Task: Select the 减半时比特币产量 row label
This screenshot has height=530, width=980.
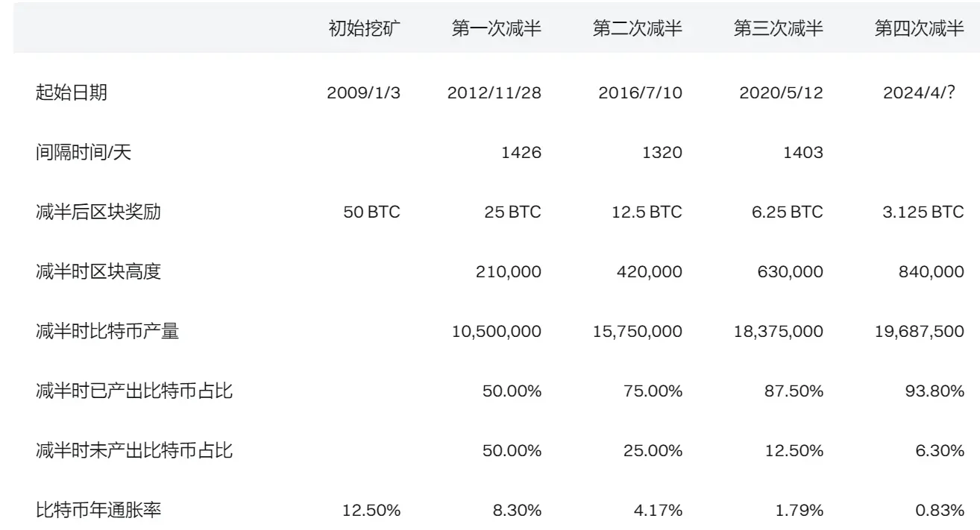Action: [107, 332]
